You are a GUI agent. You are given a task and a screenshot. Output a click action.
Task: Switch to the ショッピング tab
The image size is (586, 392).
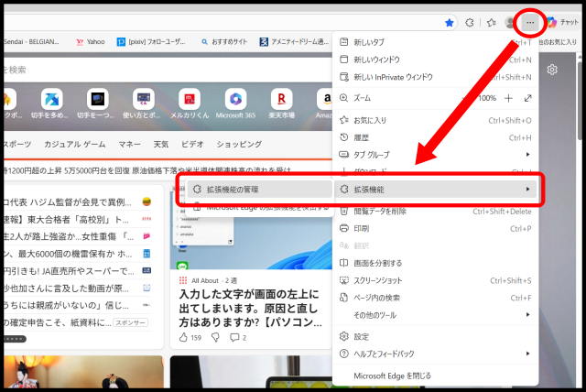pyautogui.click(x=239, y=144)
